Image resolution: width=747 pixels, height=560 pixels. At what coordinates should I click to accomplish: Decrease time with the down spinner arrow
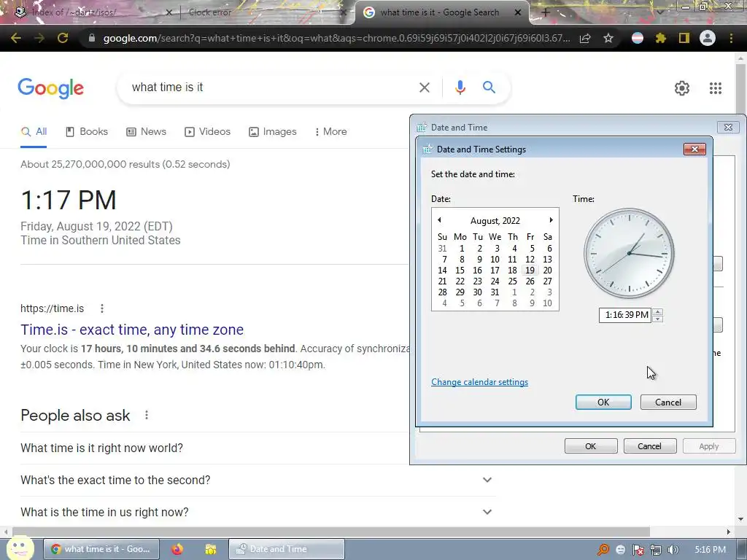[x=658, y=319]
